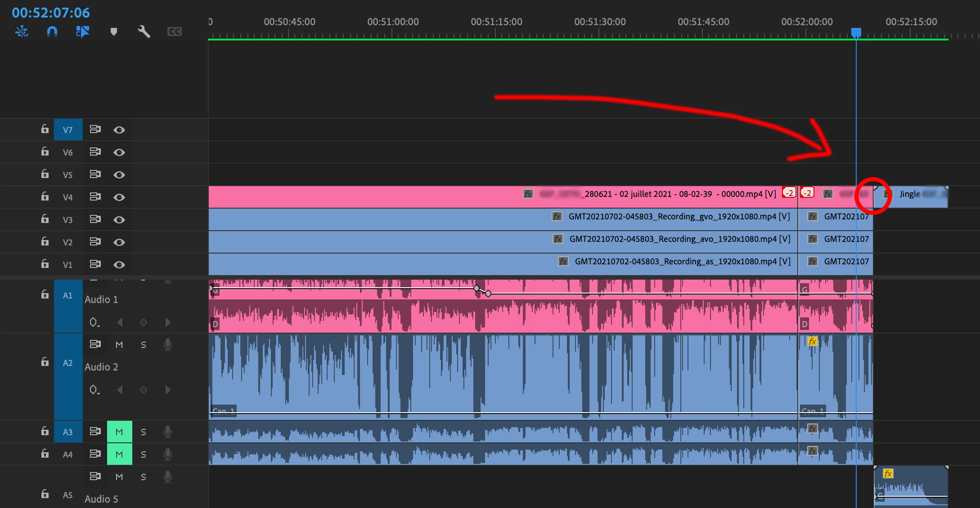This screenshot has width=980, height=508.
Task: Toggle snap in timeline magnet icon
Action: [x=52, y=31]
